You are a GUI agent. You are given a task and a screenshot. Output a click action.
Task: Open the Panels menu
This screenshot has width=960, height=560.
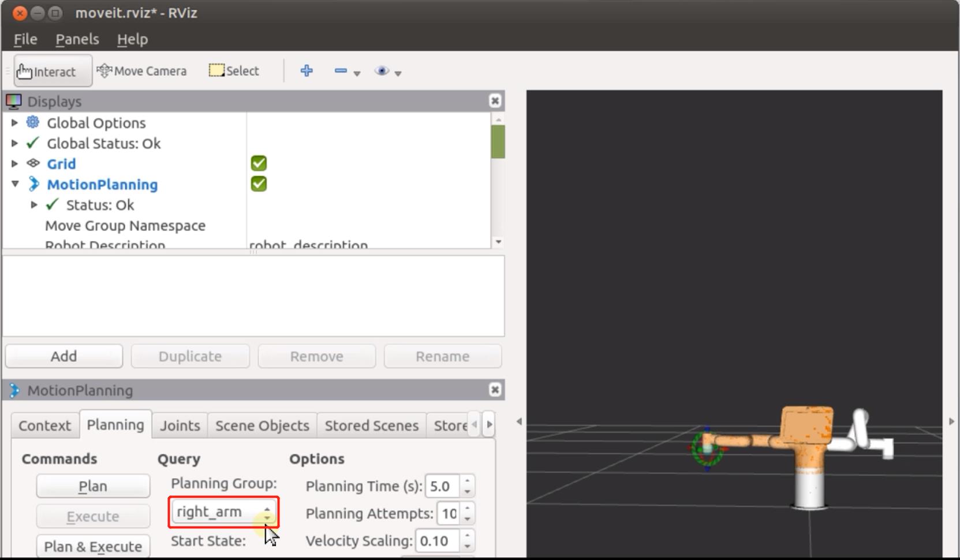pos(77,39)
